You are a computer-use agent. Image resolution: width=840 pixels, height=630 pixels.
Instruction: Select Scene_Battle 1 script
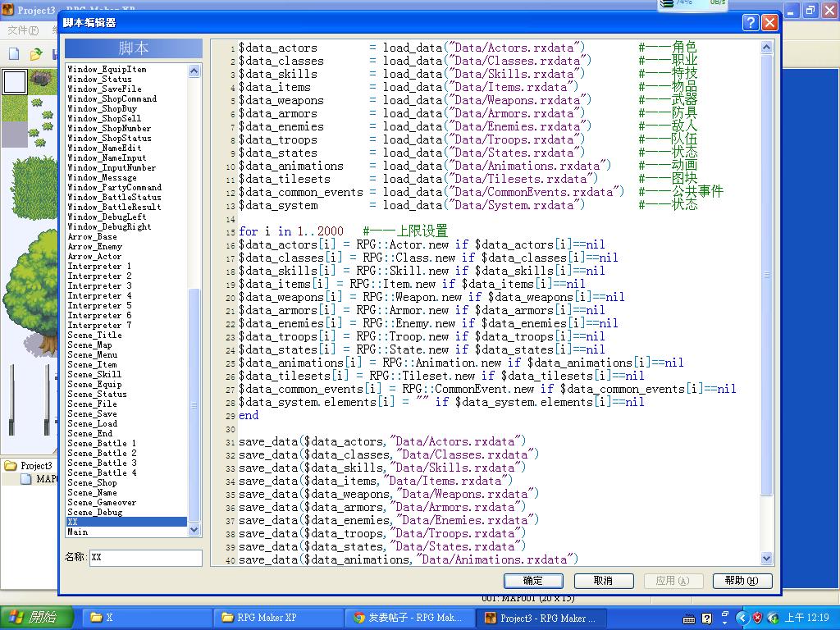click(x=102, y=443)
